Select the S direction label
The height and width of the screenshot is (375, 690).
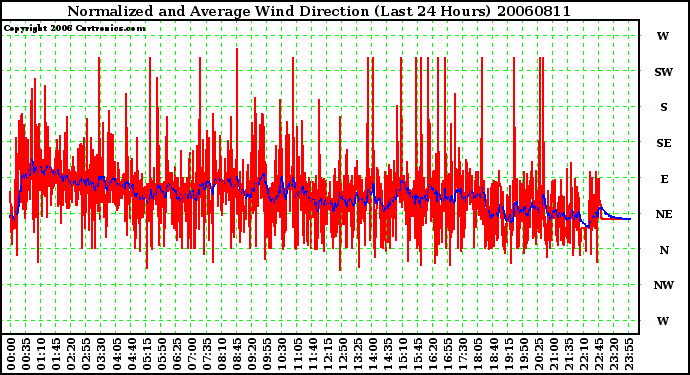(x=664, y=107)
